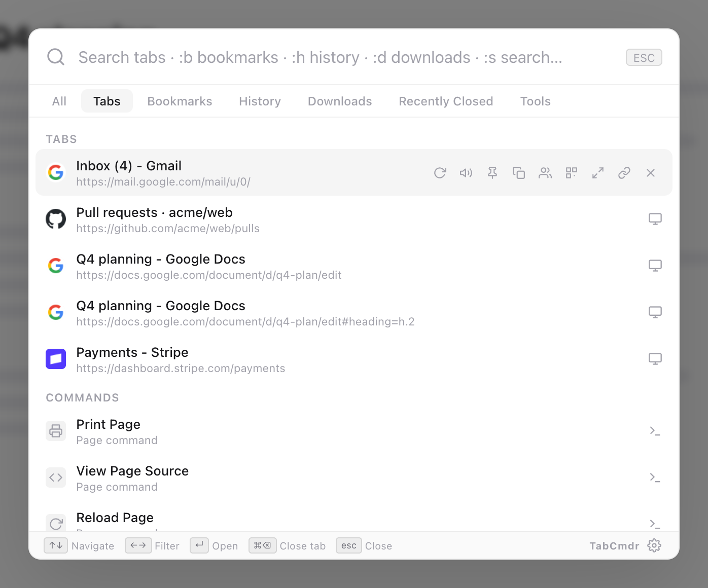Select the Bookmarks filter tab
The height and width of the screenshot is (588, 708).
180,101
